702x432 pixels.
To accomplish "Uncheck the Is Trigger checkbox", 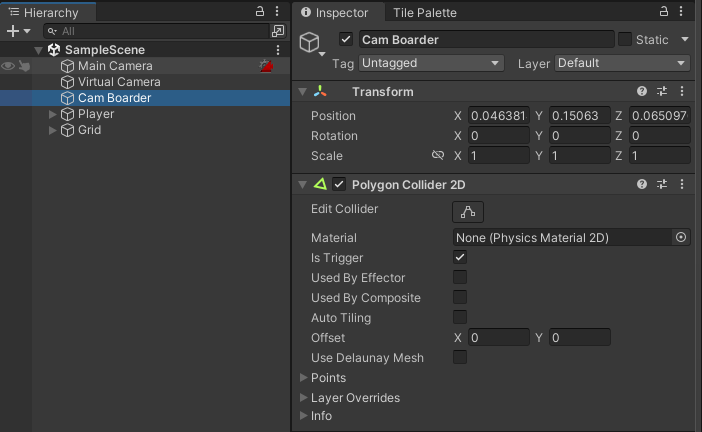I will [460, 258].
